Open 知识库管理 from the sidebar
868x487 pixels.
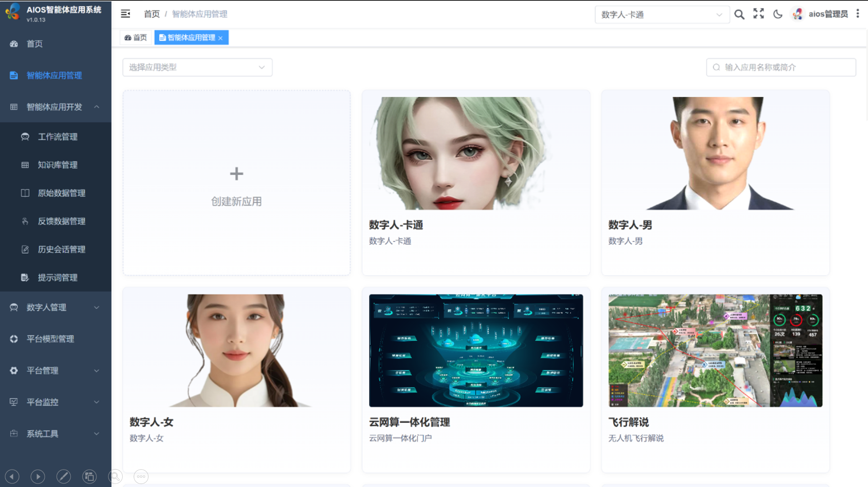point(58,165)
